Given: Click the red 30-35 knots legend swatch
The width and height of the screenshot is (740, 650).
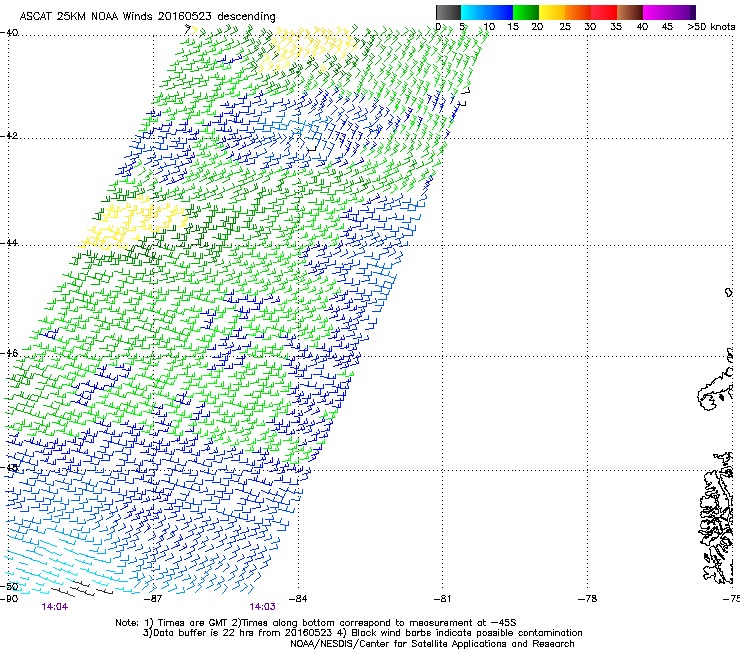Looking at the screenshot, I should click(x=604, y=12).
